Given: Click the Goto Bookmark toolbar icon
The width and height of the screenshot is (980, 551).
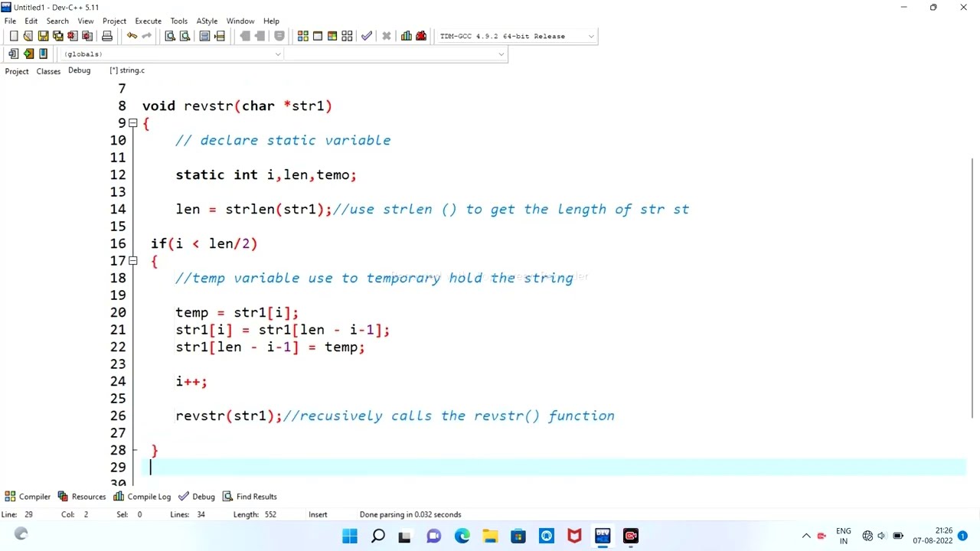Looking at the screenshot, I should [43, 54].
